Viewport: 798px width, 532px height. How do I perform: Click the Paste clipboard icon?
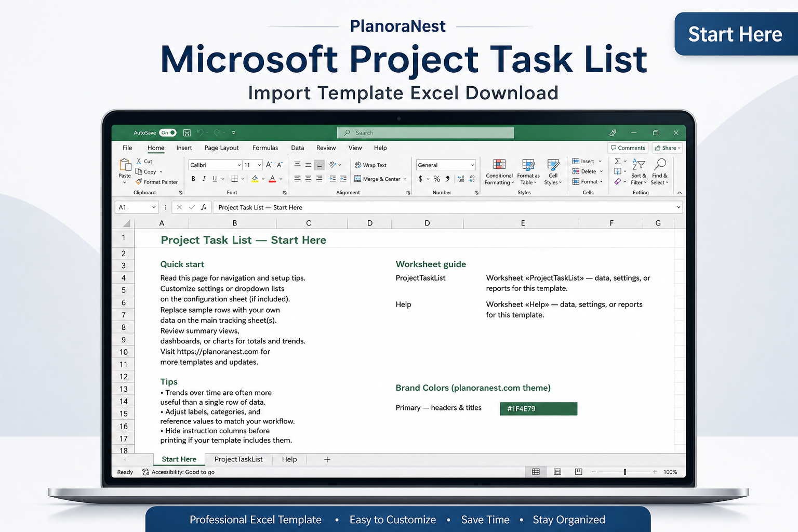click(x=125, y=165)
